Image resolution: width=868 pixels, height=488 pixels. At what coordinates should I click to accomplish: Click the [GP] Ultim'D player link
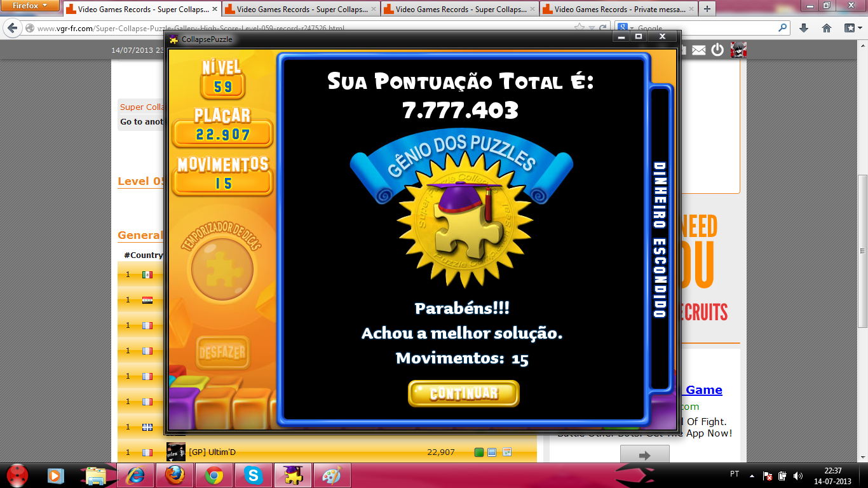click(x=212, y=452)
